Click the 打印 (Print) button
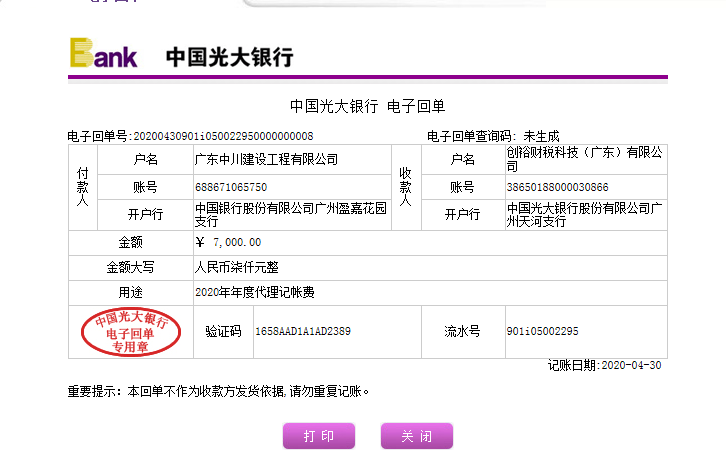 pyautogui.click(x=319, y=436)
